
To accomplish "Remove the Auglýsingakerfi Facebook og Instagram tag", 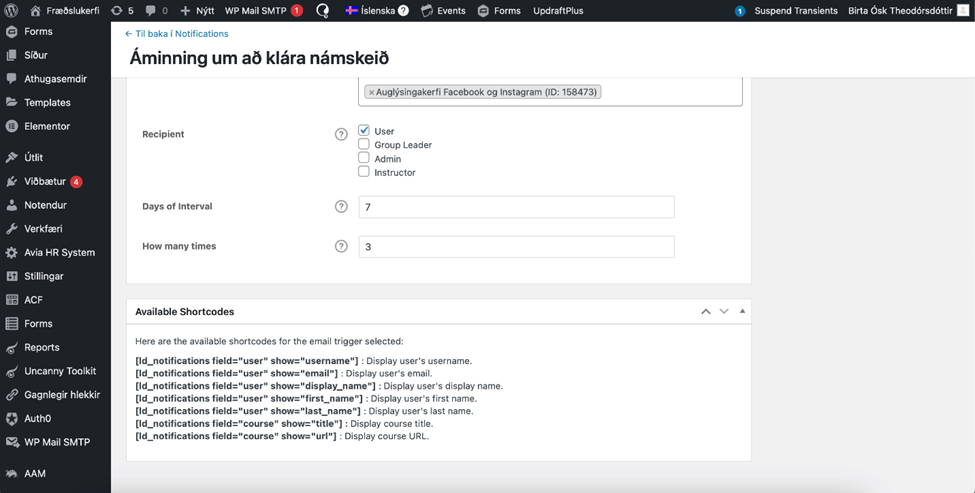I will (371, 92).
